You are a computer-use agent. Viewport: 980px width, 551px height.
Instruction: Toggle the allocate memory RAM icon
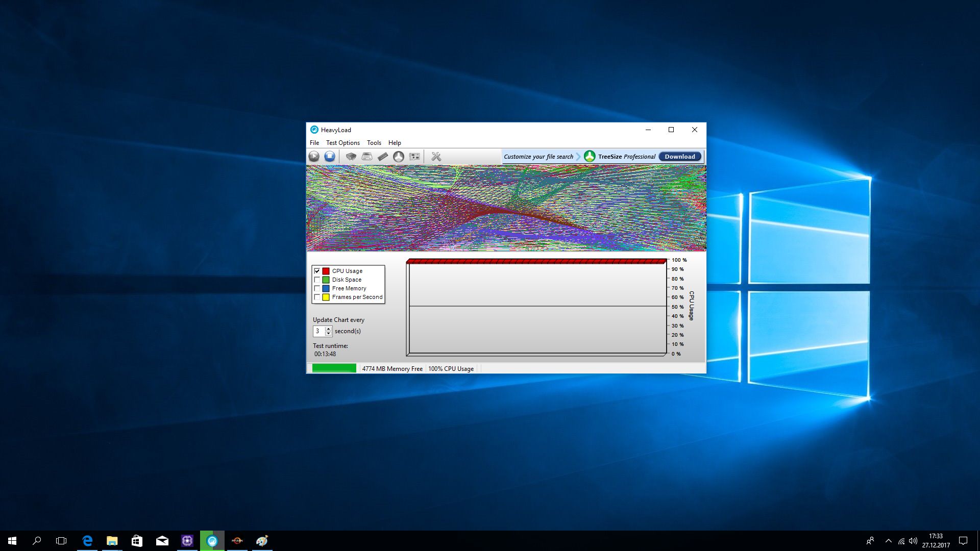[383, 157]
